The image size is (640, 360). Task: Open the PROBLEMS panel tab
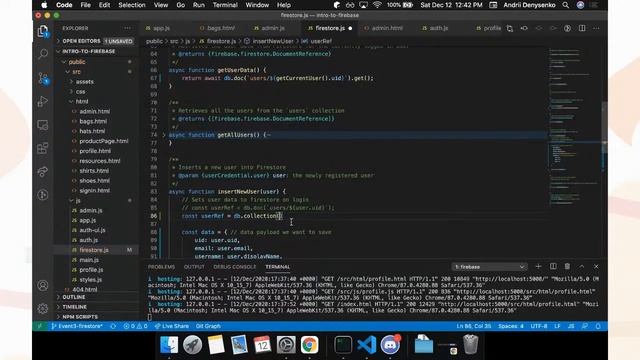(161, 267)
